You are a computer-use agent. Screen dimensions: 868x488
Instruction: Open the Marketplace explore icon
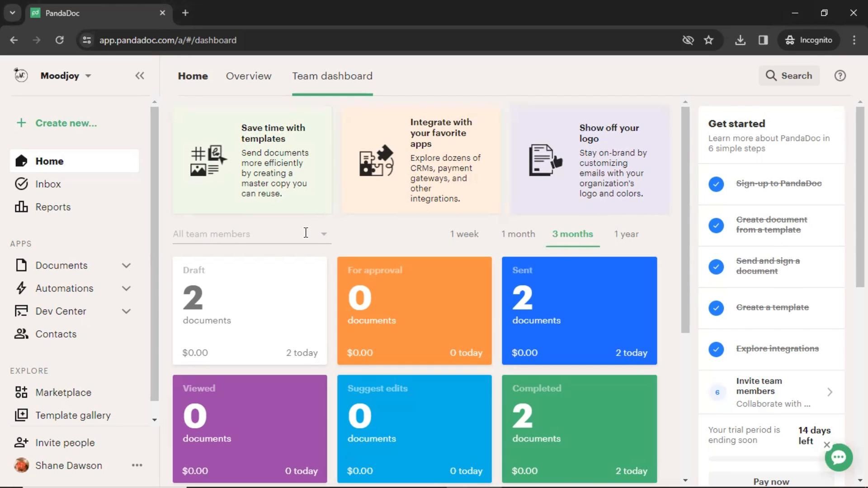[21, 391]
